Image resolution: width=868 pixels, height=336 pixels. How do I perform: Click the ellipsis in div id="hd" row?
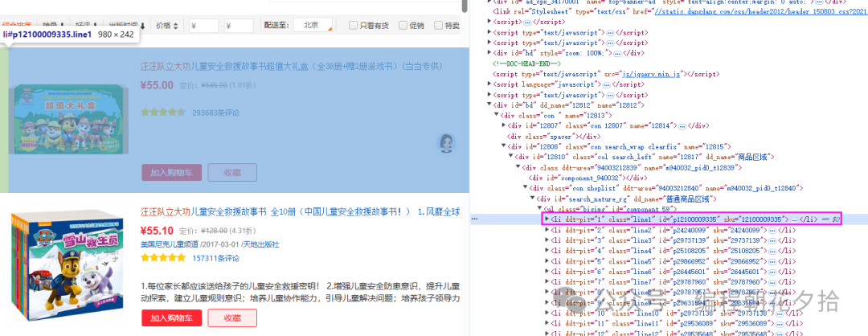coord(617,53)
